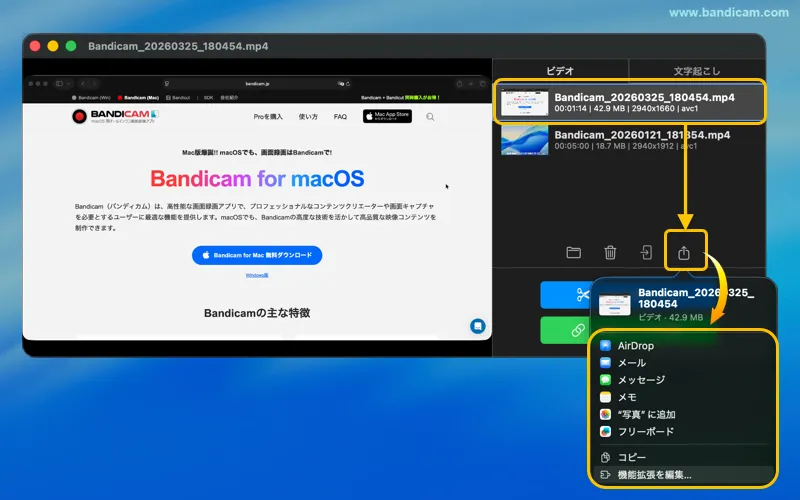Click the red BANDICAM logo in the preview
This screenshot has width=800, height=500.
coord(115,116)
